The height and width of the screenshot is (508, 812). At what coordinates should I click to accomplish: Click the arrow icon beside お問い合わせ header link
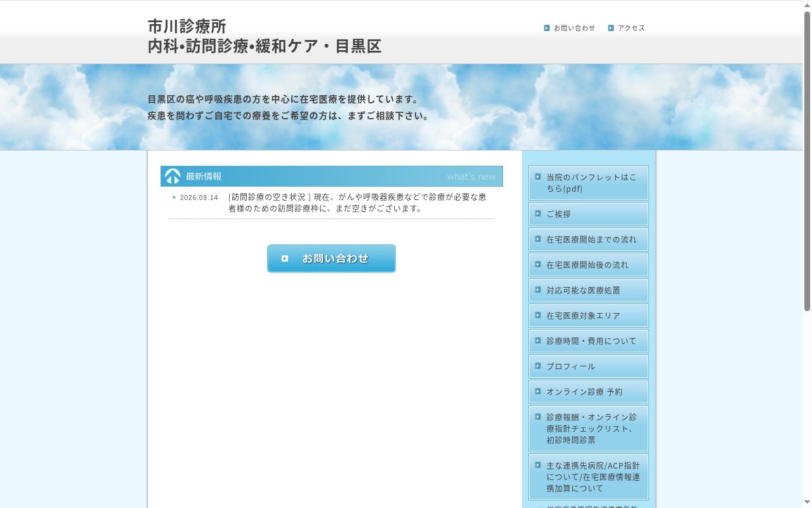[x=547, y=28]
